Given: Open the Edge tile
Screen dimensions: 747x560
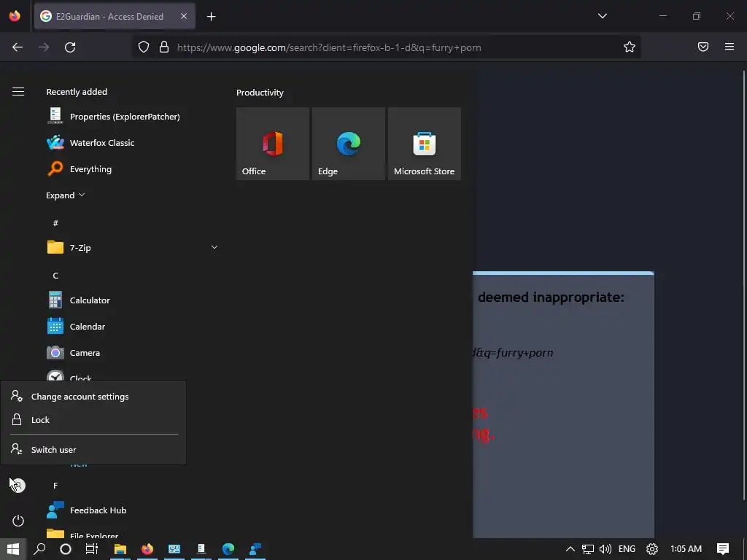Looking at the screenshot, I should tap(348, 144).
